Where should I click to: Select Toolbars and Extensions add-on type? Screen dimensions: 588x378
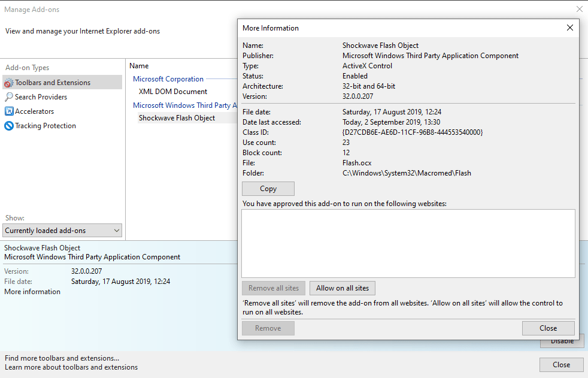[x=62, y=83]
